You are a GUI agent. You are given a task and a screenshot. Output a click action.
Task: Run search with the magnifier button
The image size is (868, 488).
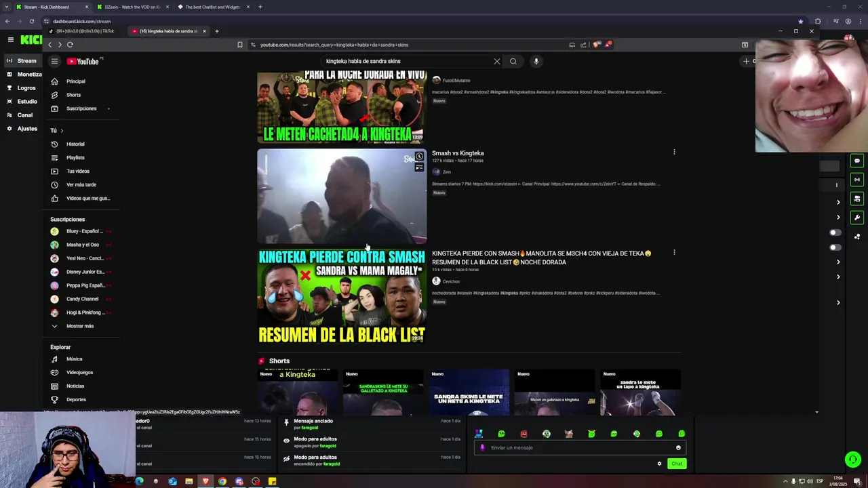pyautogui.click(x=513, y=61)
